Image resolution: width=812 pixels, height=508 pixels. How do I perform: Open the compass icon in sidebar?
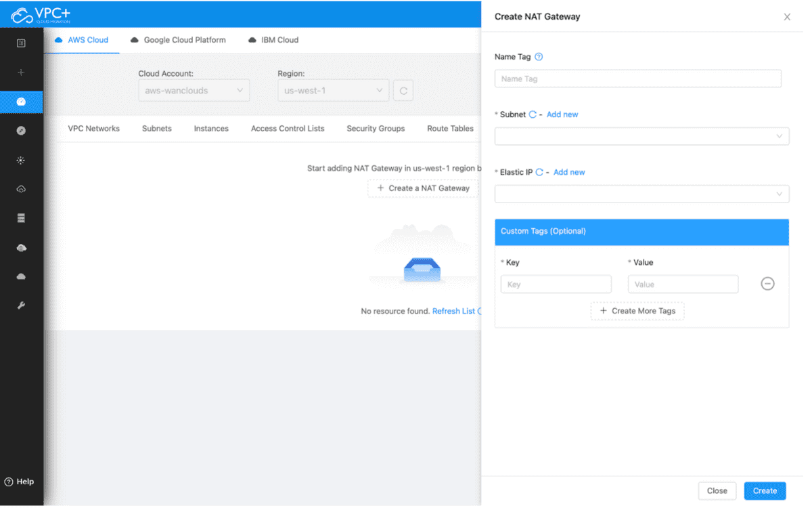(x=21, y=131)
